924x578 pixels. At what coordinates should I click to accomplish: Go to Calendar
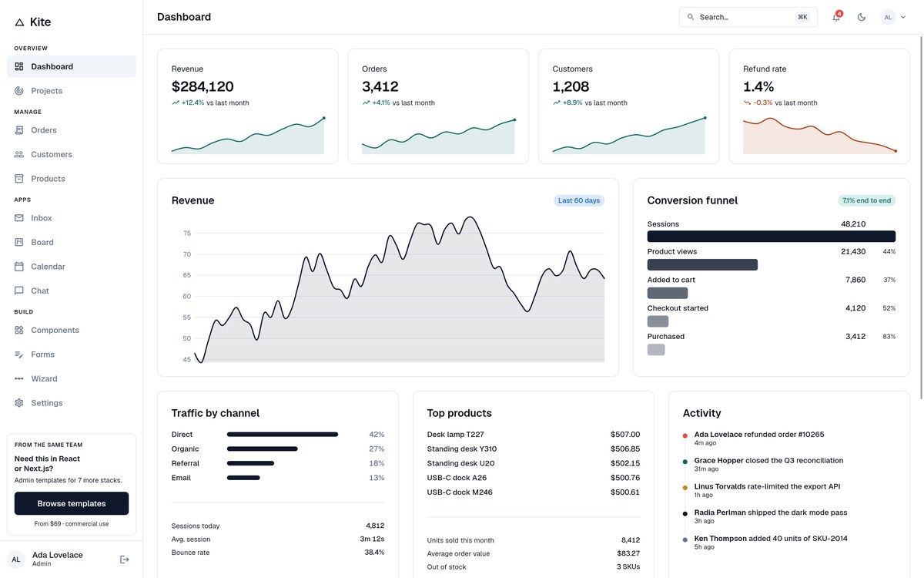(72, 267)
